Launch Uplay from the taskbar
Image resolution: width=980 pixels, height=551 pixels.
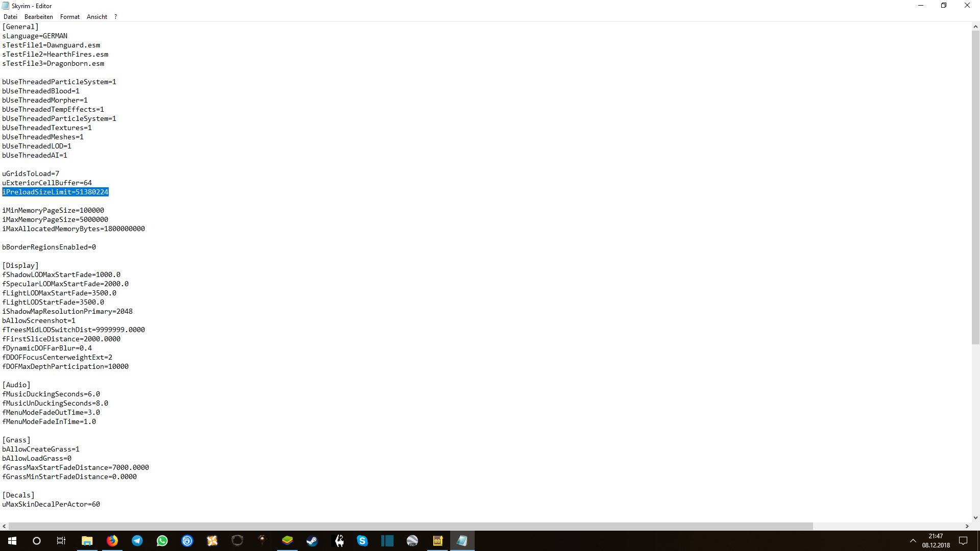(x=187, y=541)
